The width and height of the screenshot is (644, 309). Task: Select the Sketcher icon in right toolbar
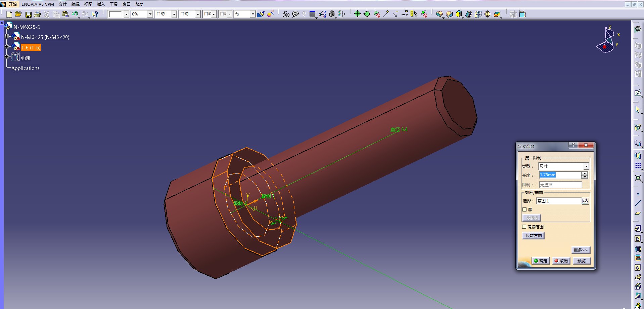tap(638, 93)
